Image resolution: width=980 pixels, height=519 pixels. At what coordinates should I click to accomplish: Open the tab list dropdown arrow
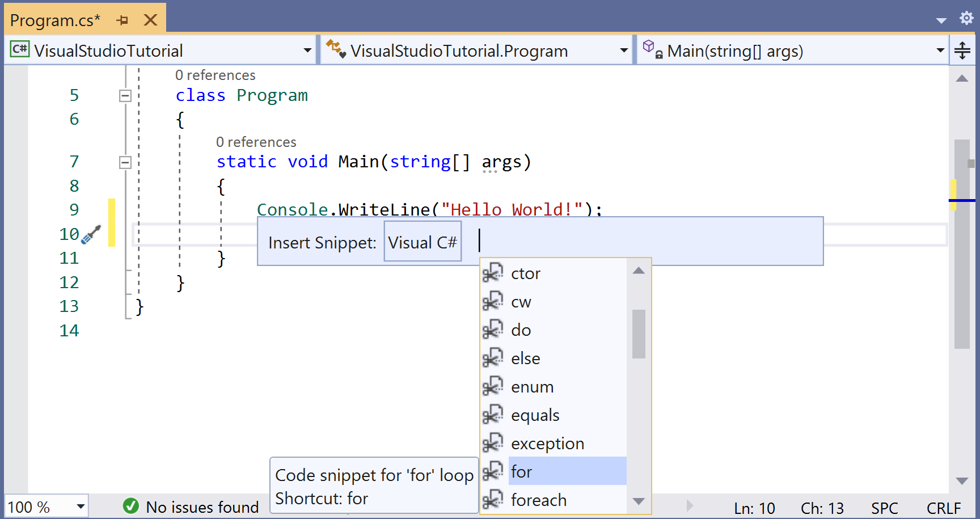(941, 20)
